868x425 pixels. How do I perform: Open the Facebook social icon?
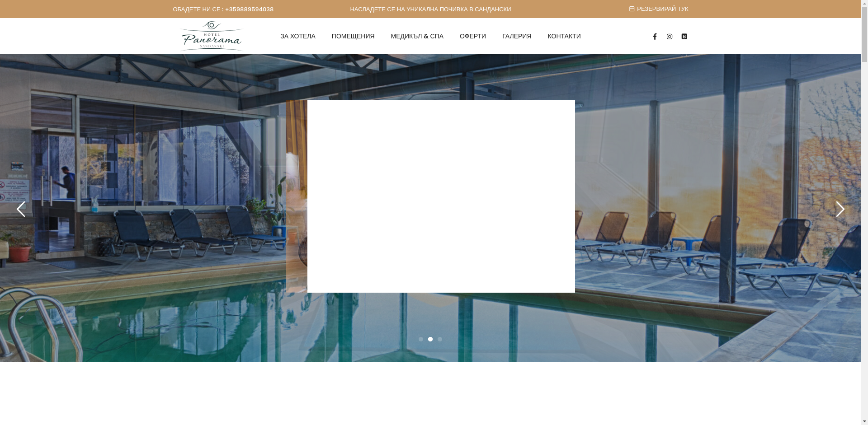[x=655, y=37]
